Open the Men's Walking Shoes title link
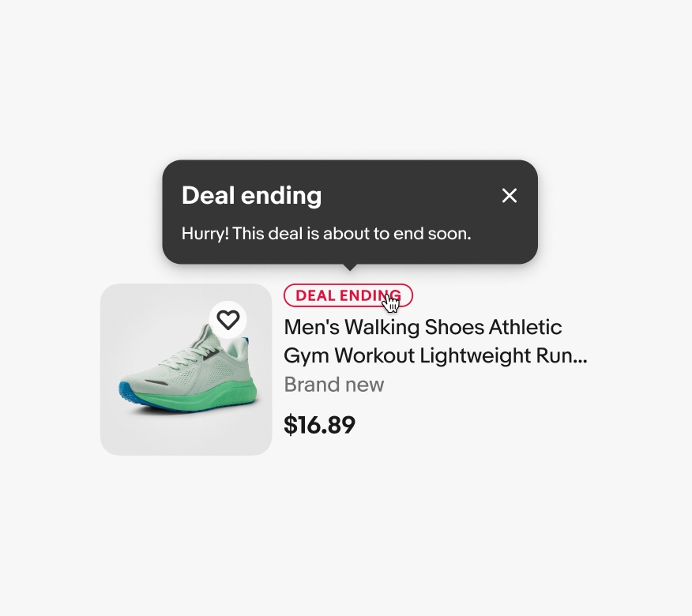The height and width of the screenshot is (616, 692). click(x=423, y=327)
